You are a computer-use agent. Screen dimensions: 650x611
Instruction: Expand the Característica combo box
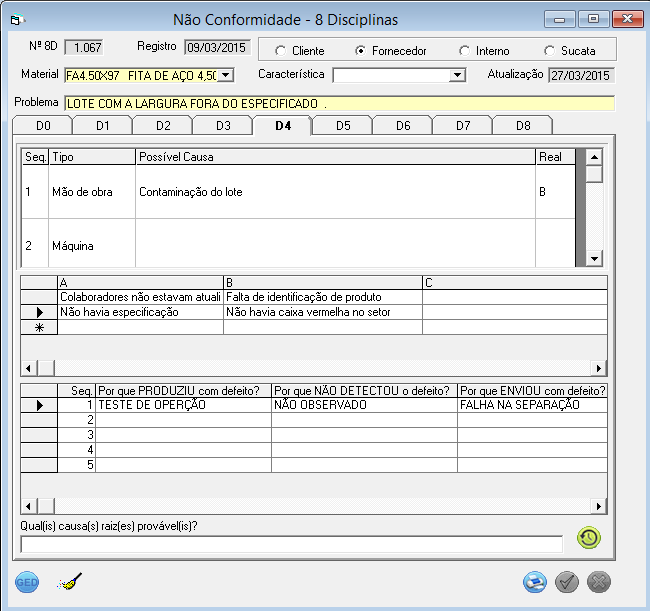tap(457, 75)
